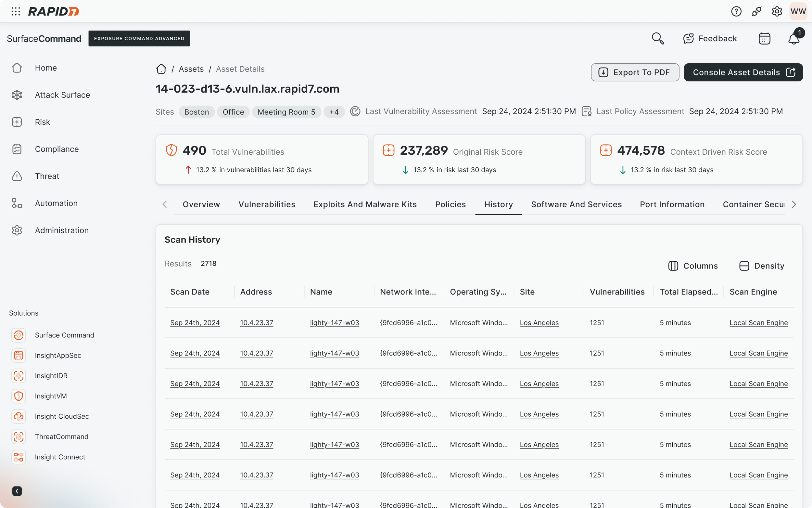Viewport: 812px width, 508px height.
Task: Click Export To PDF button
Action: [x=635, y=72]
